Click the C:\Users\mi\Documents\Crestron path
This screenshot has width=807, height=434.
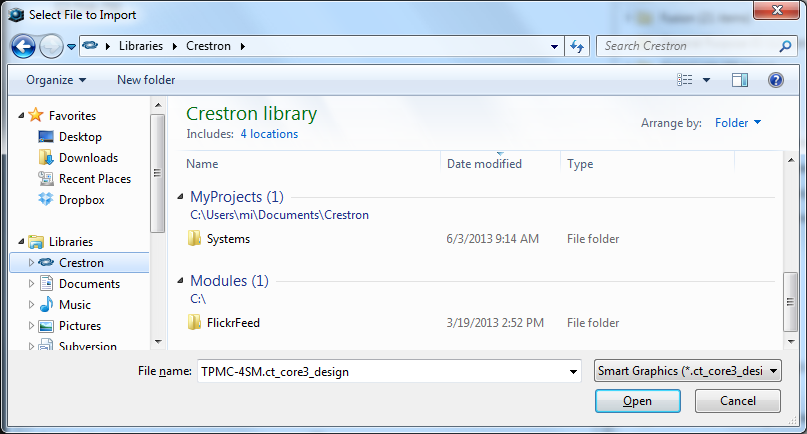[279, 215]
